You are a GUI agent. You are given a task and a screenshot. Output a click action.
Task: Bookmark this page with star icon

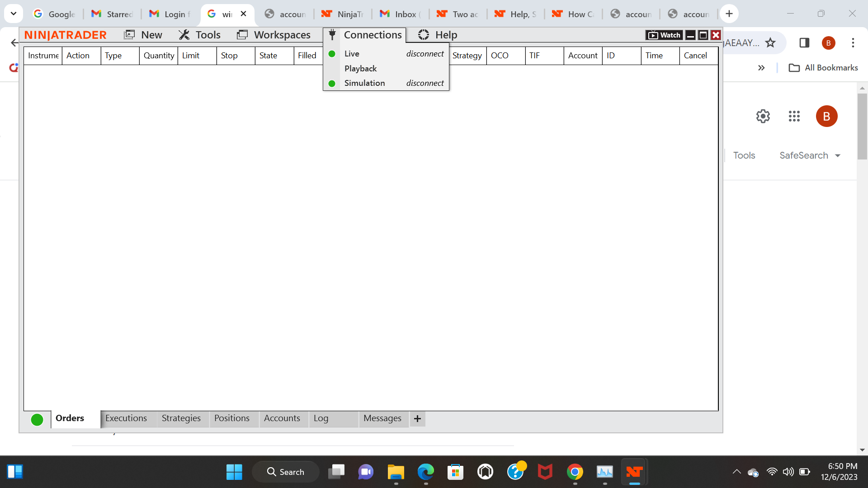coord(770,43)
